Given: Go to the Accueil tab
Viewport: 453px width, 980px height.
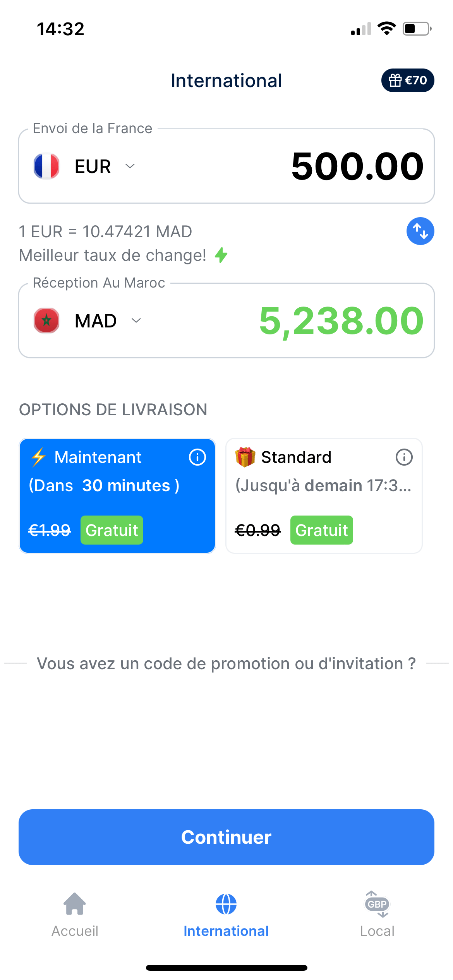Looking at the screenshot, I should [75, 913].
